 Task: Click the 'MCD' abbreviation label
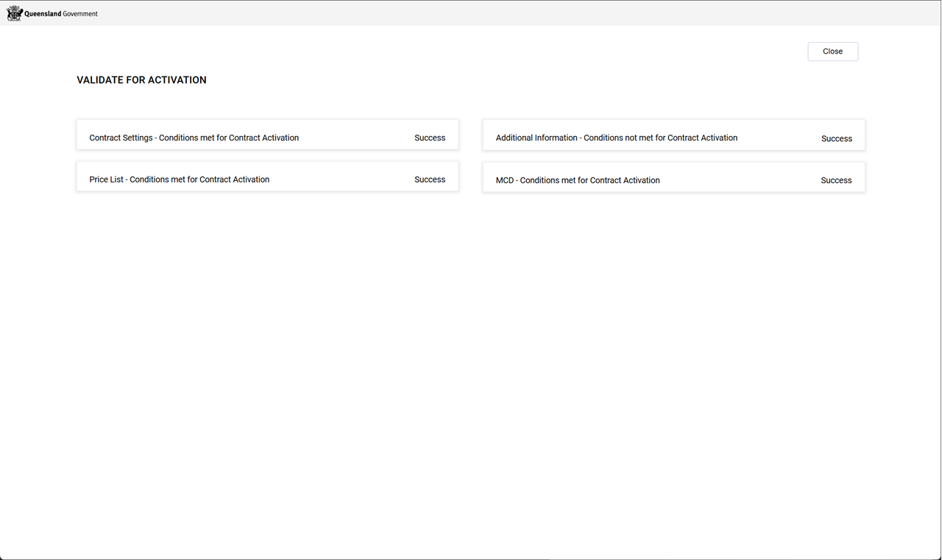point(505,180)
